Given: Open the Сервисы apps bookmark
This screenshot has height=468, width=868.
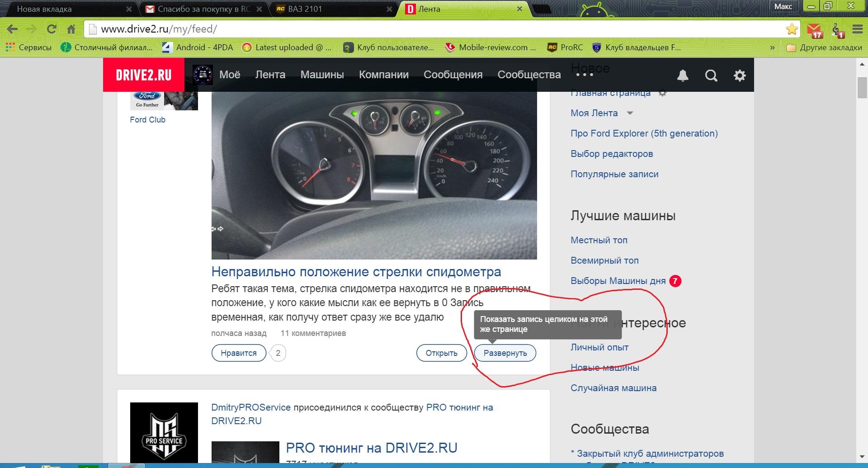Looking at the screenshot, I should [x=28, y=47].
